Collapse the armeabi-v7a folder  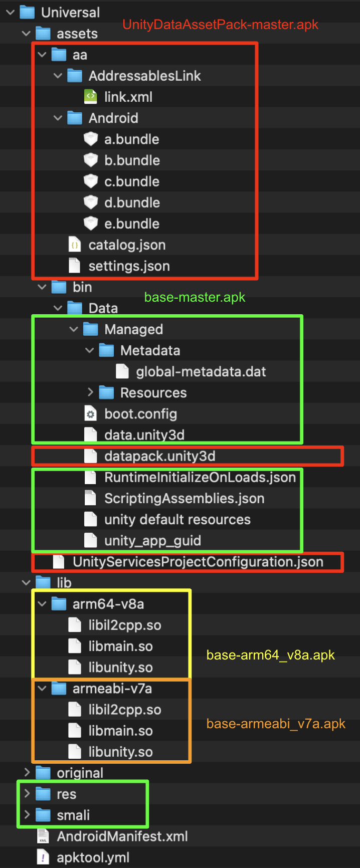pyautogui.click(x=42, y=688)
